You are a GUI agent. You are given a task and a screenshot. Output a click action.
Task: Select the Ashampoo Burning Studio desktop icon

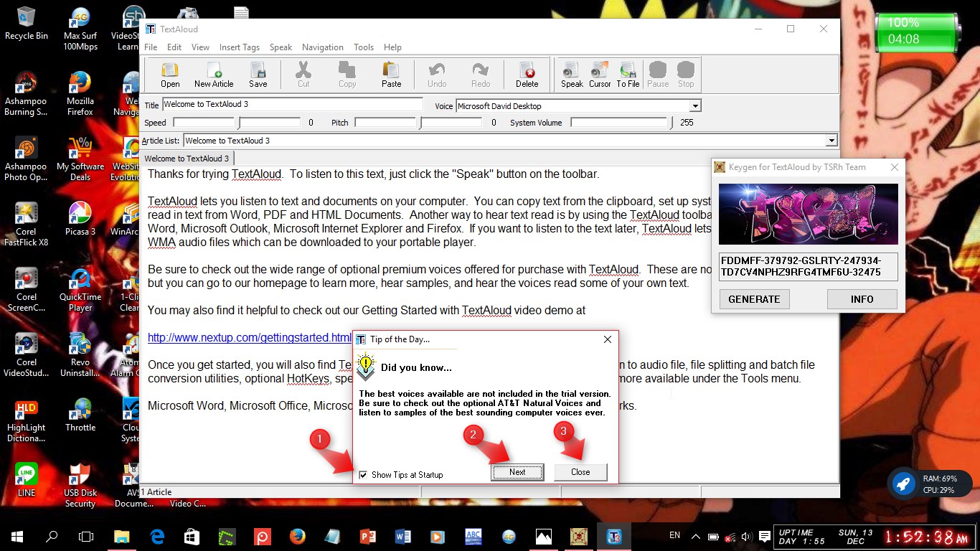click(27, 93)
